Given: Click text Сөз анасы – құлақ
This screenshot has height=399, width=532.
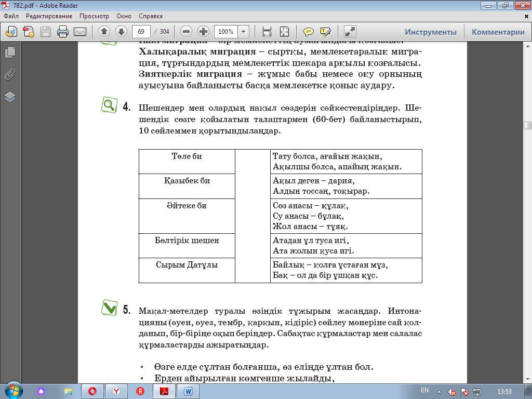Looking at the screenshot, I should (x=311, y=206).
